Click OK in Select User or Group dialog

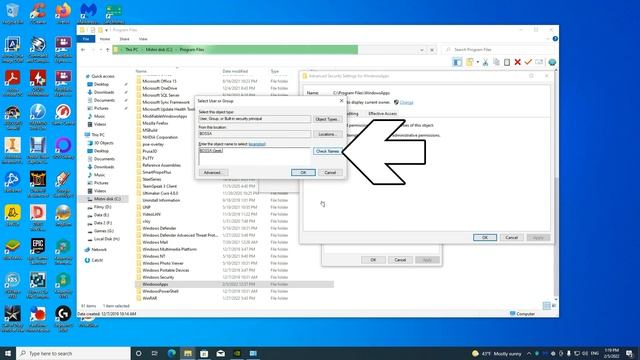click(303, 173)
